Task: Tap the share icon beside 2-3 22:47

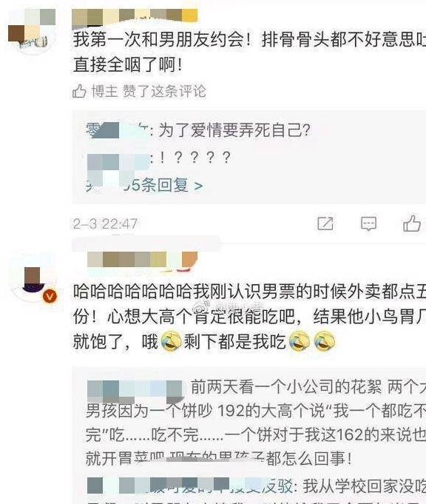Action: pyautogui.click(x=325, y=224)
